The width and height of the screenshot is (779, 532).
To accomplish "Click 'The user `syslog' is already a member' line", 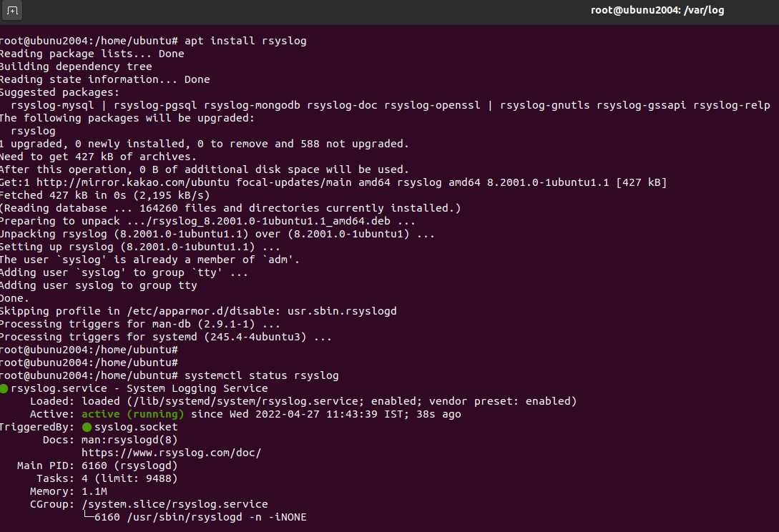I will click(x=150, y=260).
